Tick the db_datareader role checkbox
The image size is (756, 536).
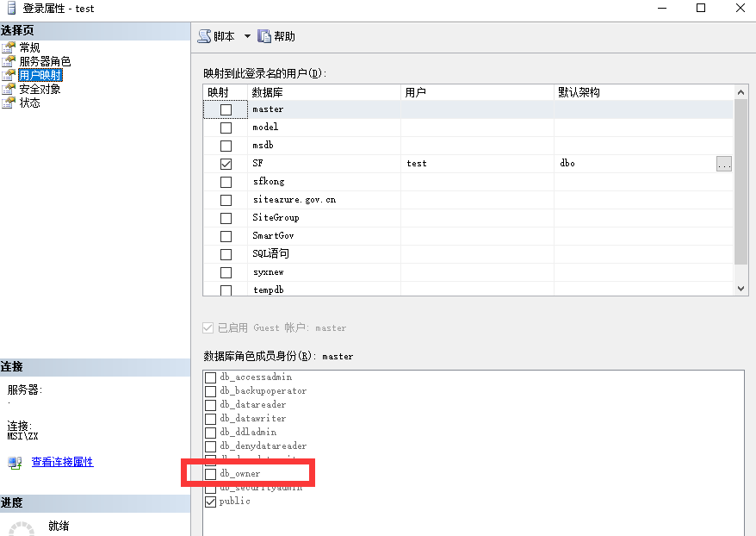point(211,405)
